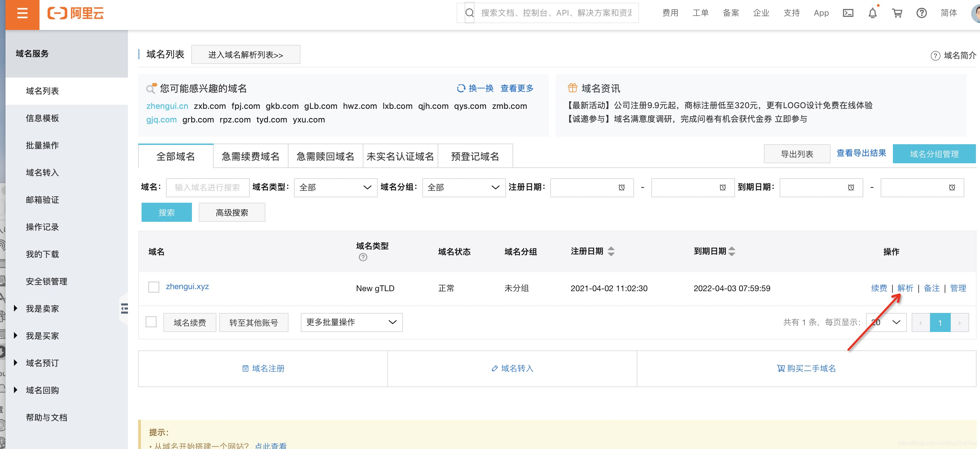The width and height of the screenshot is (980, 449).
Task: Click the 域名类型 column help icon
Action: (x=363, y=257)
